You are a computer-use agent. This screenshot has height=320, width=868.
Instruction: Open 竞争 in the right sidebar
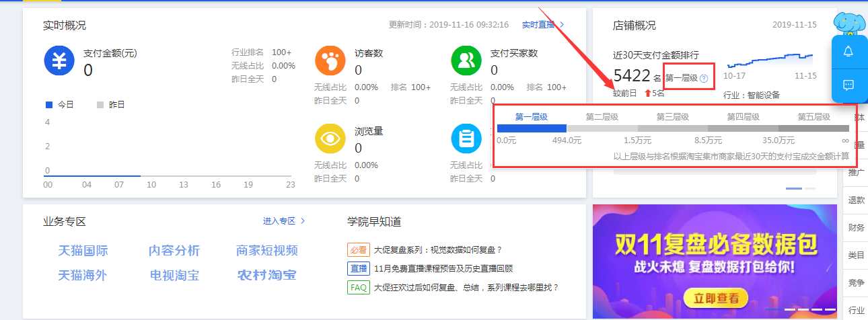tap(856, 283)
